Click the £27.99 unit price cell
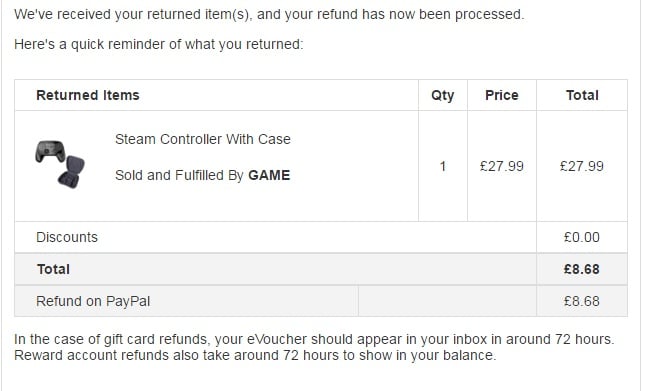657x391 pixels. (502, 166)
